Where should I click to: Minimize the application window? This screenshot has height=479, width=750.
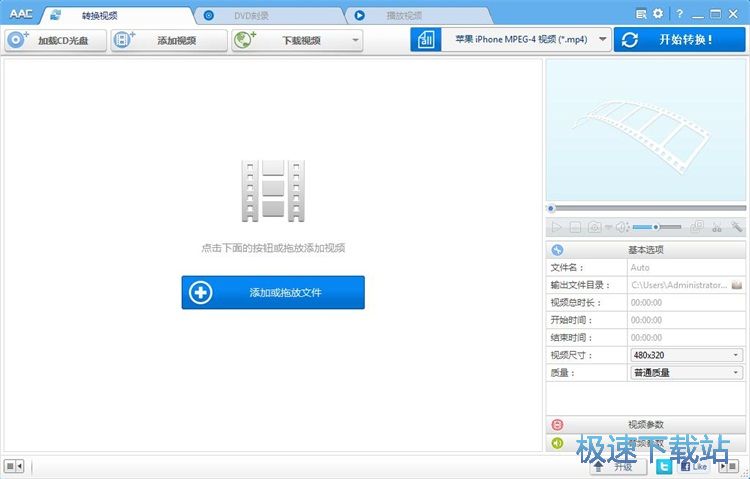(x=698, y=15)
